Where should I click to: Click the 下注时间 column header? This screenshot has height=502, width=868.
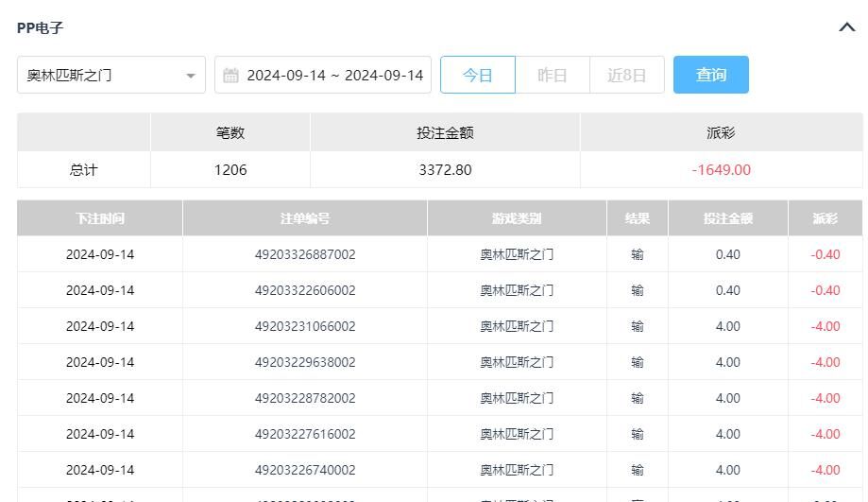point(100,218)
